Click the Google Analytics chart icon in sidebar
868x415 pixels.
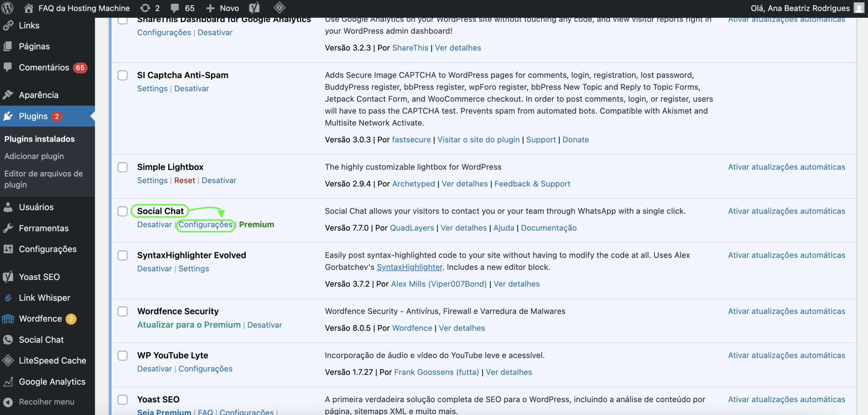8,381
